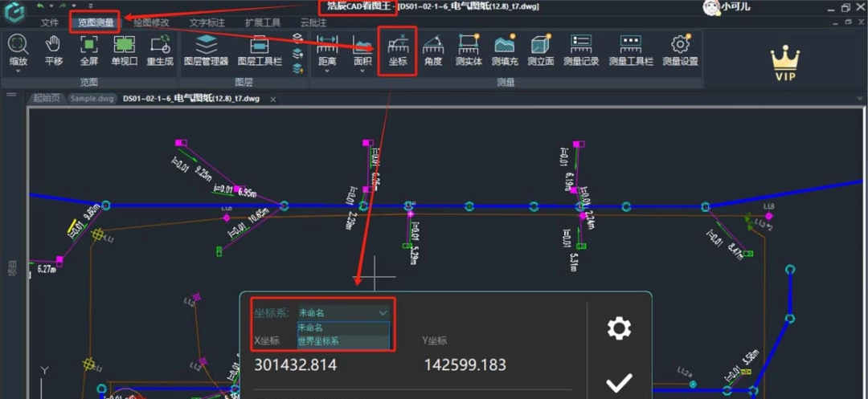Viewport: 868px width, 399px height.
Task: Switch to the 文字标注 ribbon tab
Action: pos(207,23)
